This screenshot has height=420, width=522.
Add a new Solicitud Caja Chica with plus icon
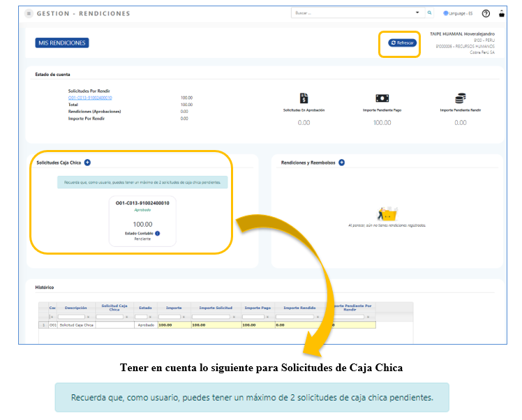(87, 163)
